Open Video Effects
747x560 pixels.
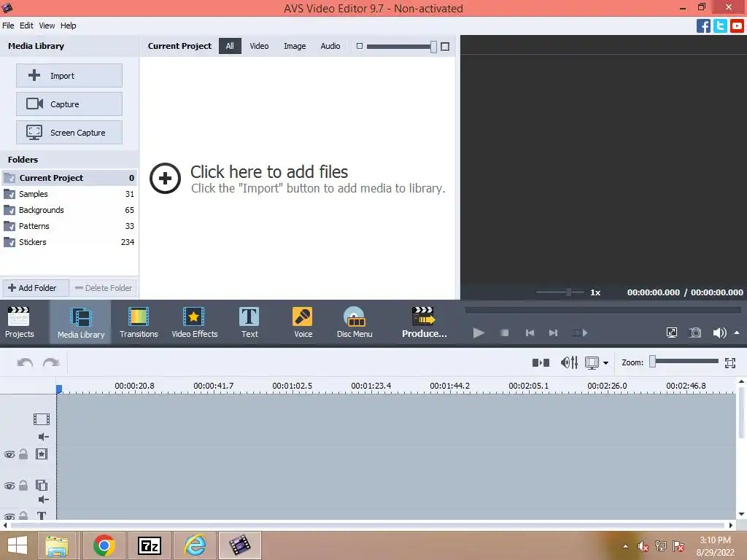194,322
